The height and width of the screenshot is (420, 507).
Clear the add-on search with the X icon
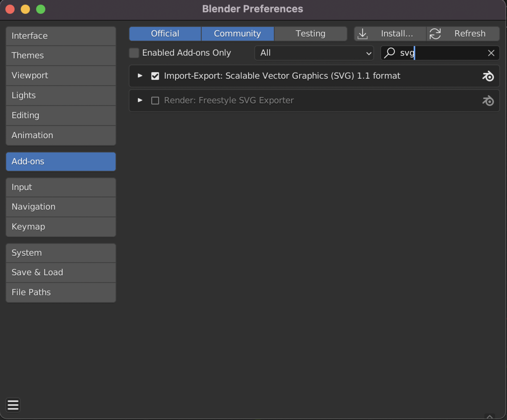pyautogui.click(x=491, y=53)
